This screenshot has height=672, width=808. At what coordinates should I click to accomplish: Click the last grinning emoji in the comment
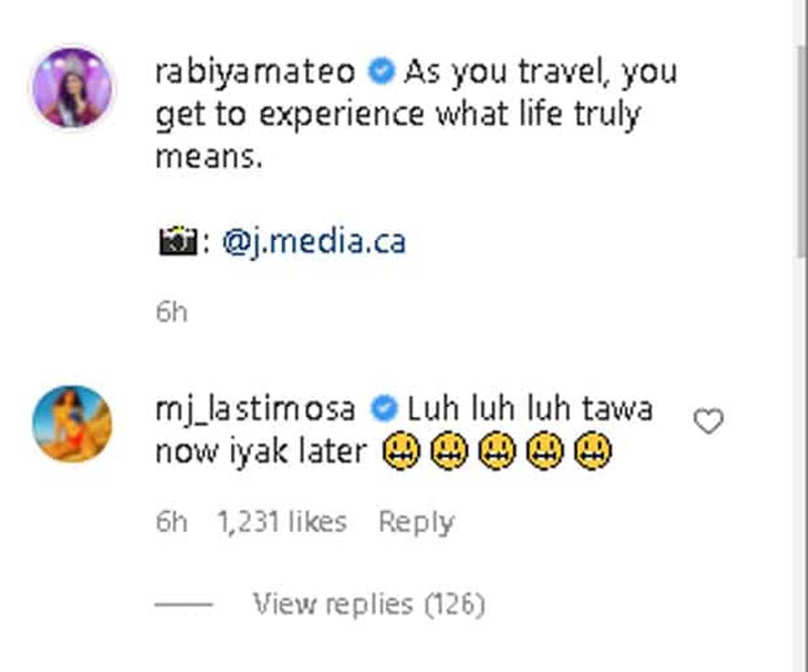click(x=593, y=454)
